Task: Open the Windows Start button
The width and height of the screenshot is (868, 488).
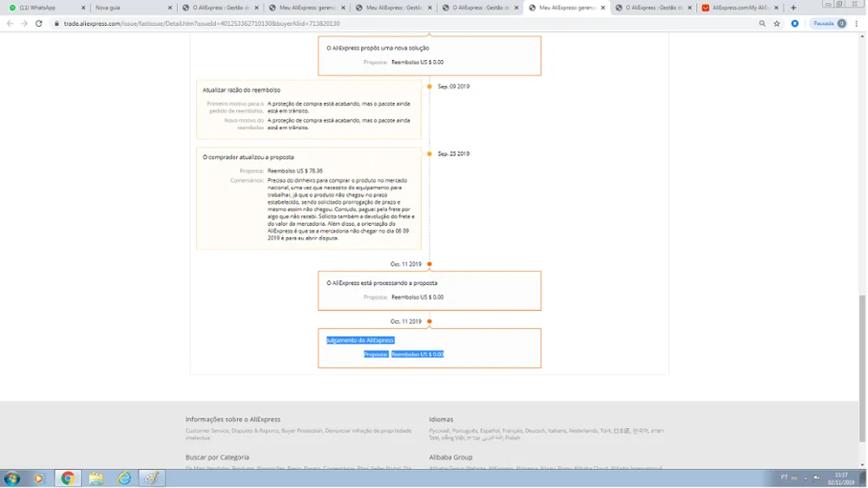Action: coord(11,478)
